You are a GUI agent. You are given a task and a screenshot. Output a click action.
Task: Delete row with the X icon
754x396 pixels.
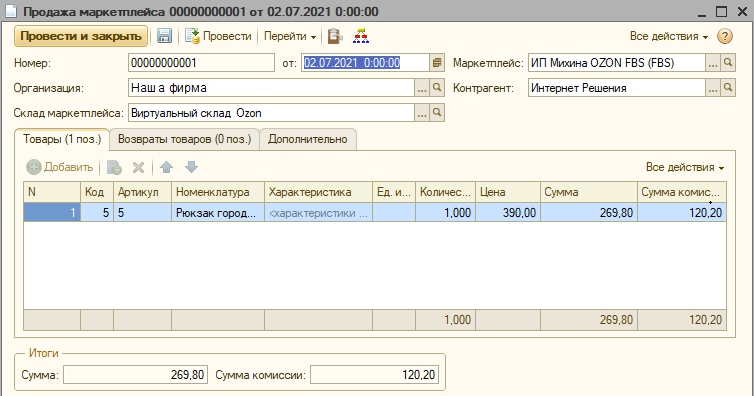click(x=138, y=167)
